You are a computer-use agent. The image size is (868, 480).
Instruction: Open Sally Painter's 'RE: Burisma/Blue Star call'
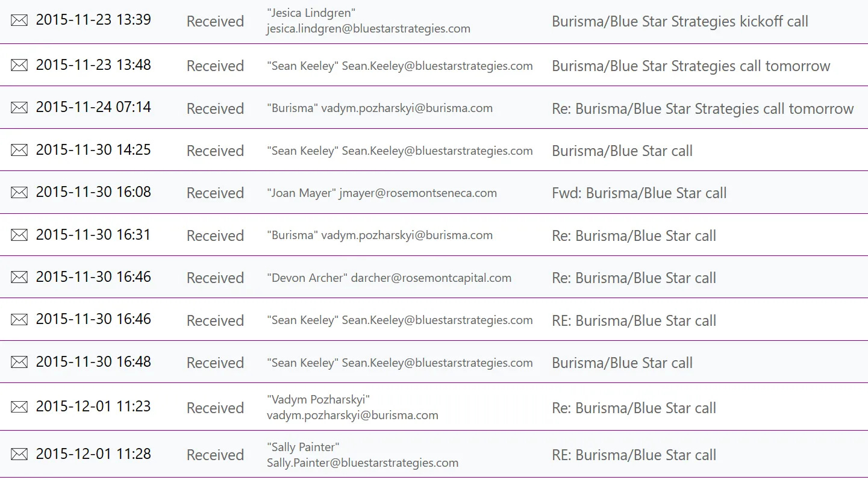tap(634, 455)
